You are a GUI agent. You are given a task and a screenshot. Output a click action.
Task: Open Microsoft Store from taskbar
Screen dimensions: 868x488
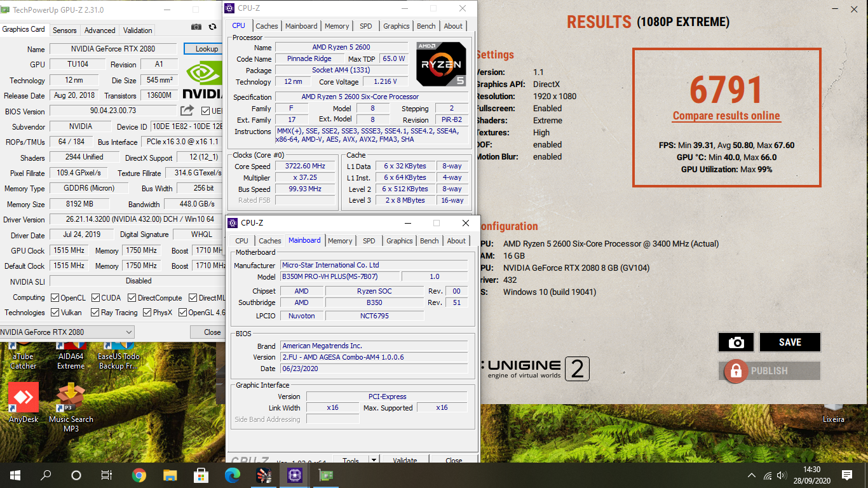click(x=201, y=475)
